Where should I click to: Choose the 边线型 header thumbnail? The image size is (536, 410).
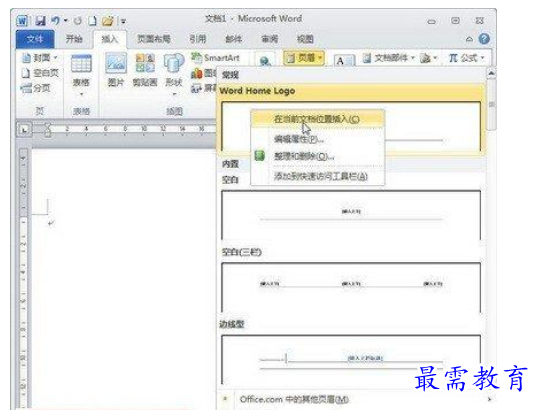(351, 360)
